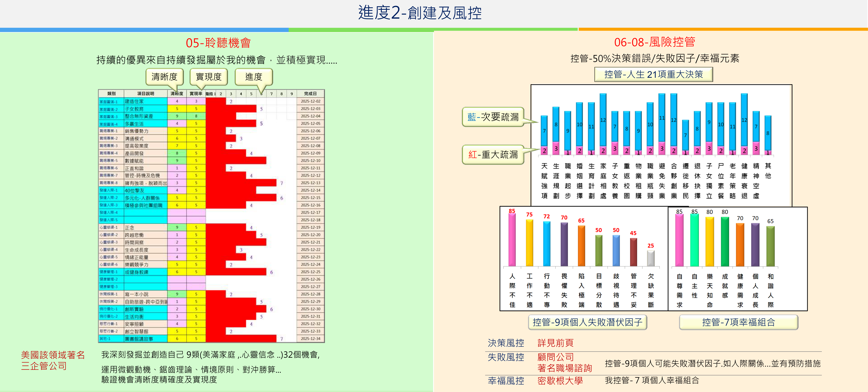Select the 產品開發 cell

coord(146,153)
